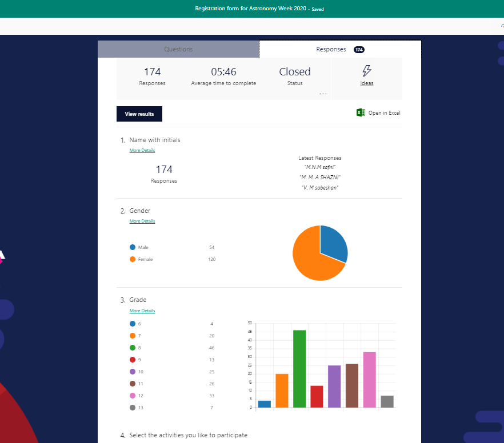
Task: Switch to the Questions tab
Action: coord(178,49)
